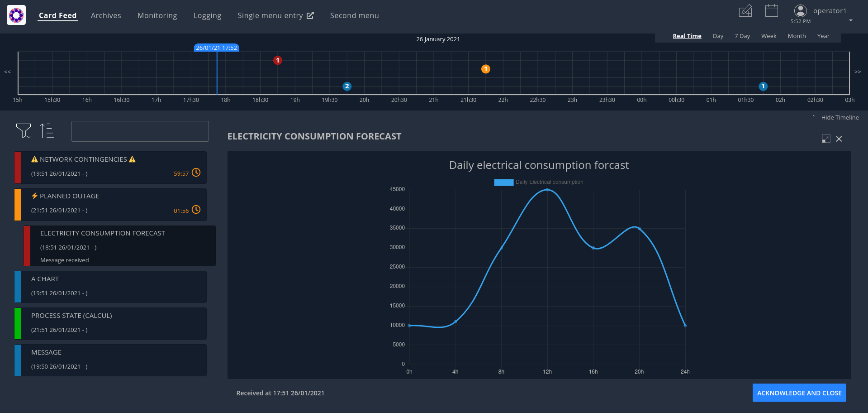Click the application logo top left
Screen dimensions: 868x413
click(16, 15)
